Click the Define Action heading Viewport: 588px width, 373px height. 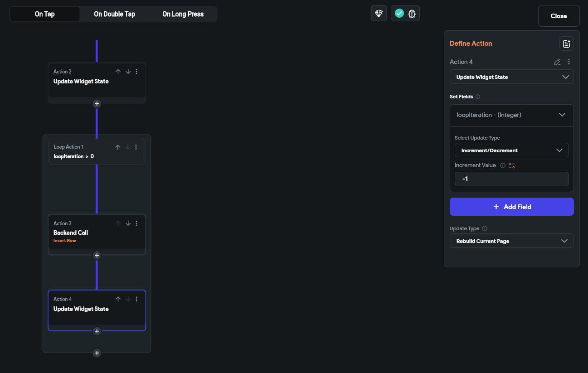tap(471, 44)
